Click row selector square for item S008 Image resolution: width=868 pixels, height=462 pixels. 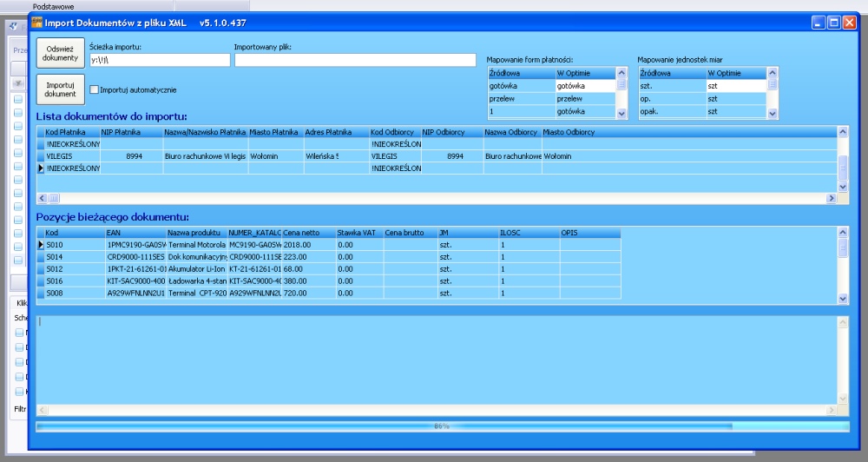tap(40, 294)
